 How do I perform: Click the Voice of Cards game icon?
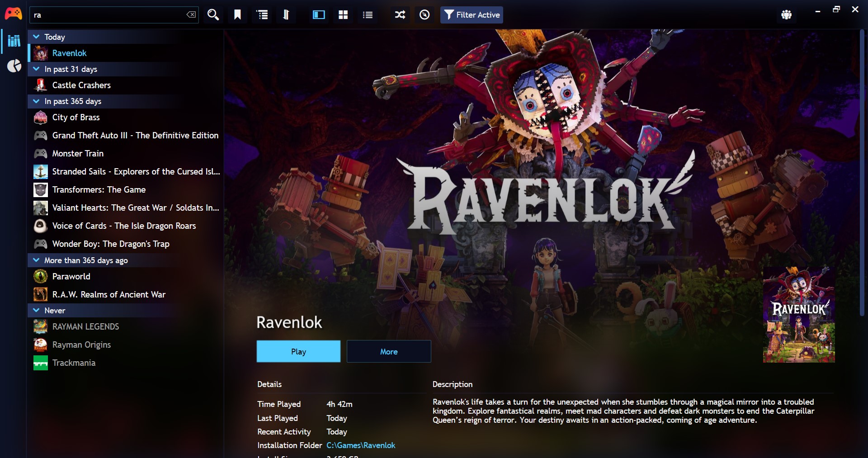[41, 226]
